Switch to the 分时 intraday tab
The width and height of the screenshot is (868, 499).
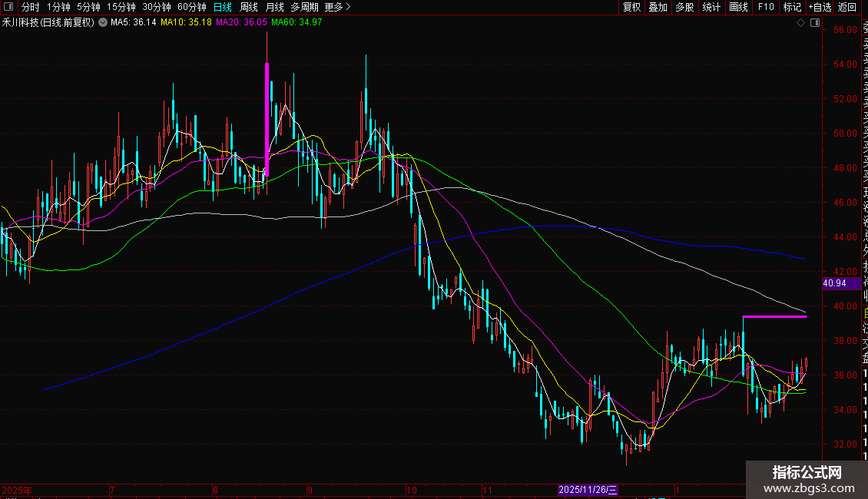pyautogui.click(x=31, y=7)
